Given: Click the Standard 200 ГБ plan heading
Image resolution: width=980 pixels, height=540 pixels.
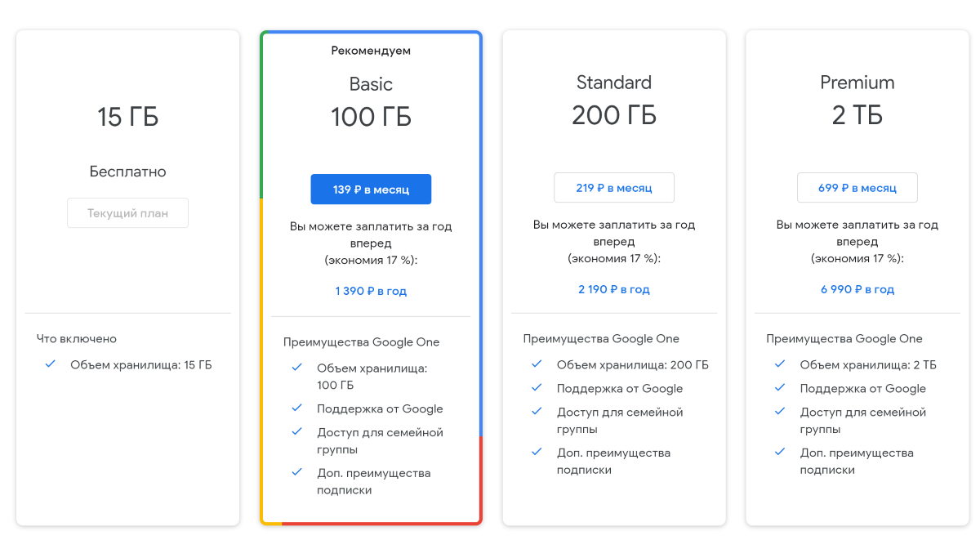Looking at the screenshot, I should coord(614,100).
